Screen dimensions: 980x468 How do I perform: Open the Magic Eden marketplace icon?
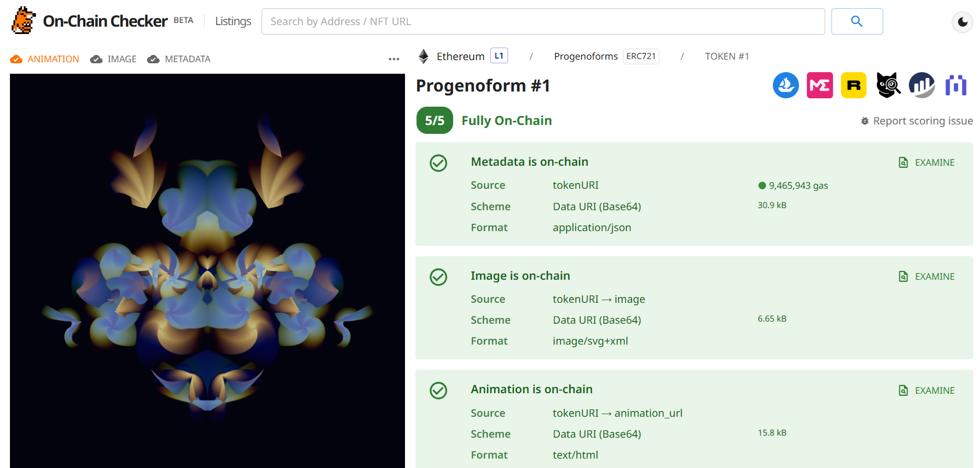pyautogui.click(x=819, y=85)
